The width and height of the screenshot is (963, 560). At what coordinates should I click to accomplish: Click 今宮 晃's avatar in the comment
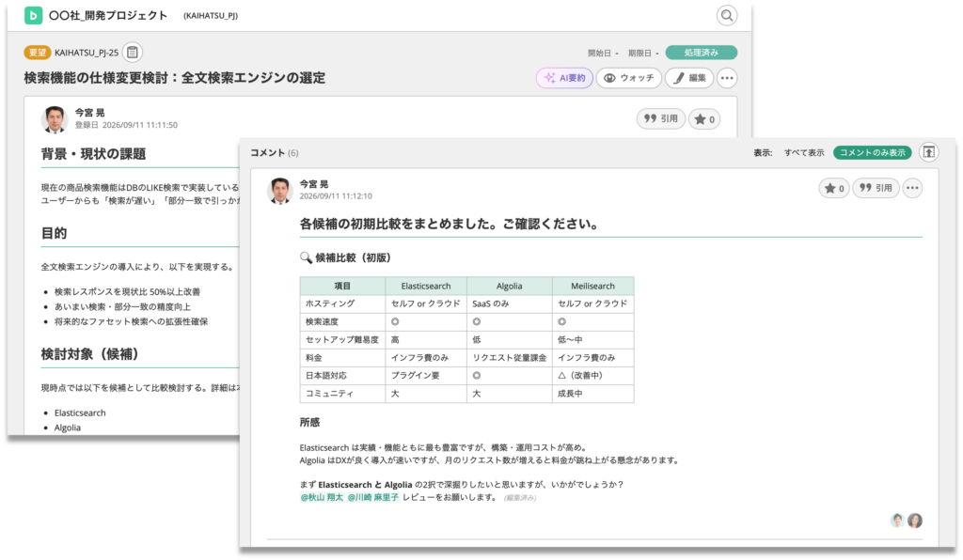pyautogui.click(x=280, y=190)
